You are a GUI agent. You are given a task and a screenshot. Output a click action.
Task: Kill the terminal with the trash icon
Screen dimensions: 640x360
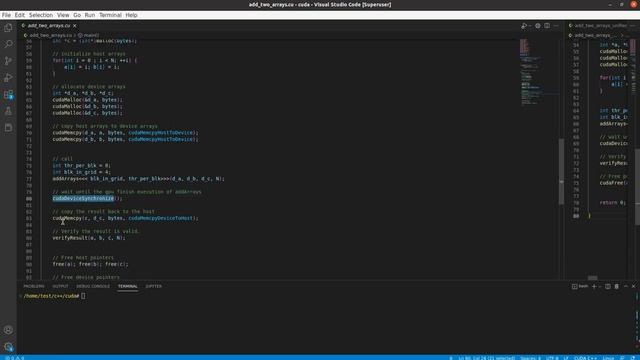pos(617,287)
